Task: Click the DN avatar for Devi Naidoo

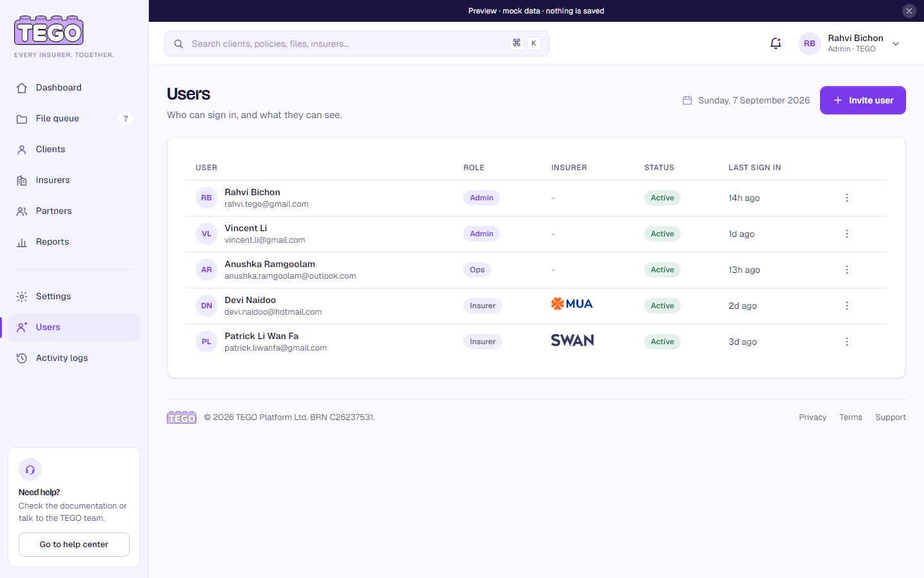Action: [207, 306]
